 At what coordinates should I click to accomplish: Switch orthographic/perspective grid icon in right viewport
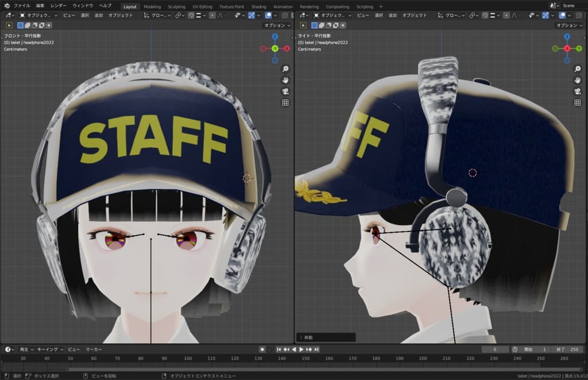pos(577,103)
